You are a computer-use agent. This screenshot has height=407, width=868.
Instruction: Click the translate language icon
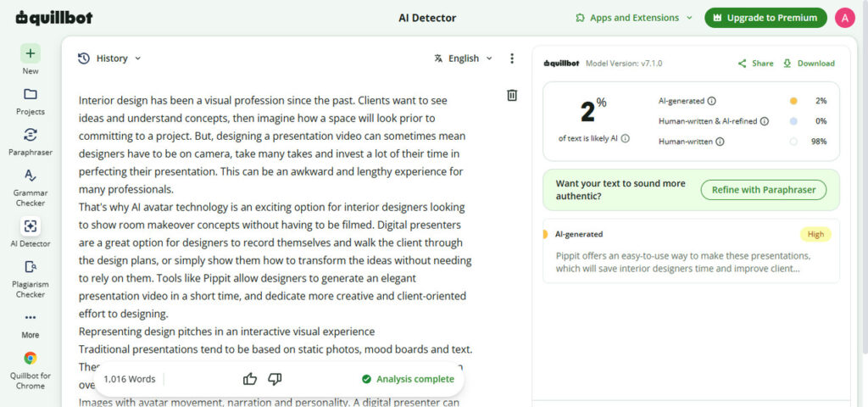[x=438, y=59]
